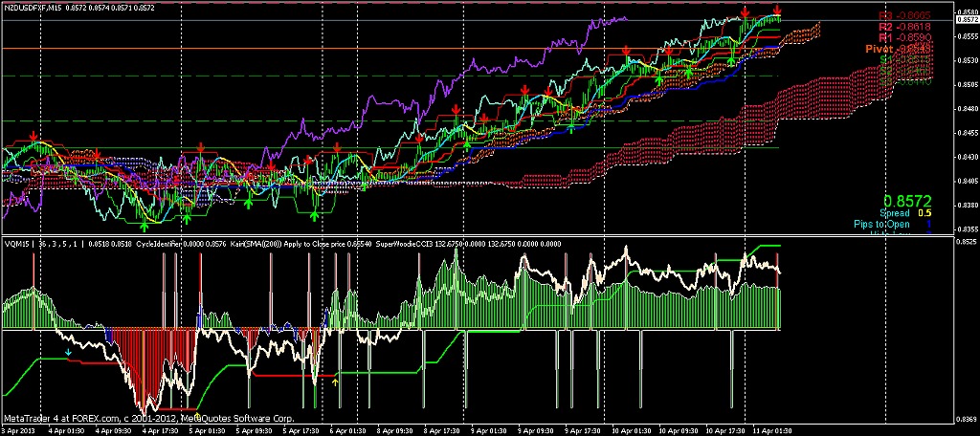Select the VQM15 indicator label
Image resolution: width=980 pixels, height=436 pixels.
18,244
